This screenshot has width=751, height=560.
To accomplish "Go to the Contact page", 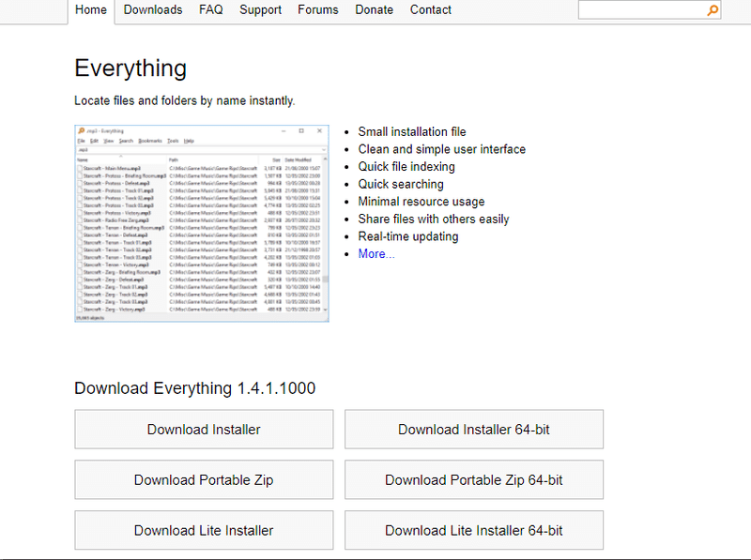I will pyautogui.click(x=431, y=10).
